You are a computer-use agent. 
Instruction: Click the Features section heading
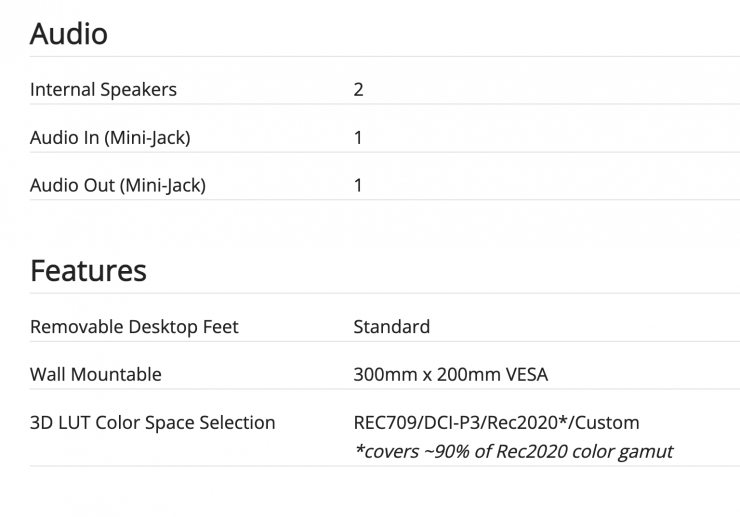88,270
